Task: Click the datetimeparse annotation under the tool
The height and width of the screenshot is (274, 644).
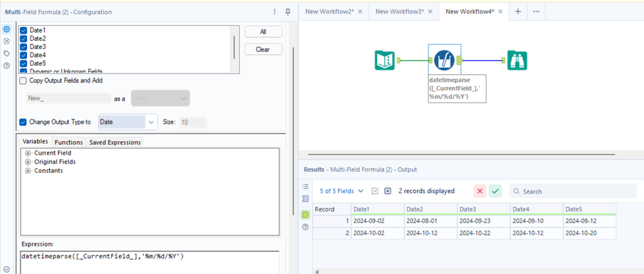Action: pos(456,88)
